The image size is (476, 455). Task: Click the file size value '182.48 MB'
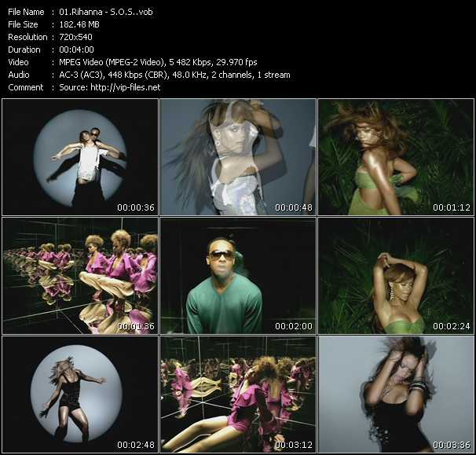click(79, 24)
